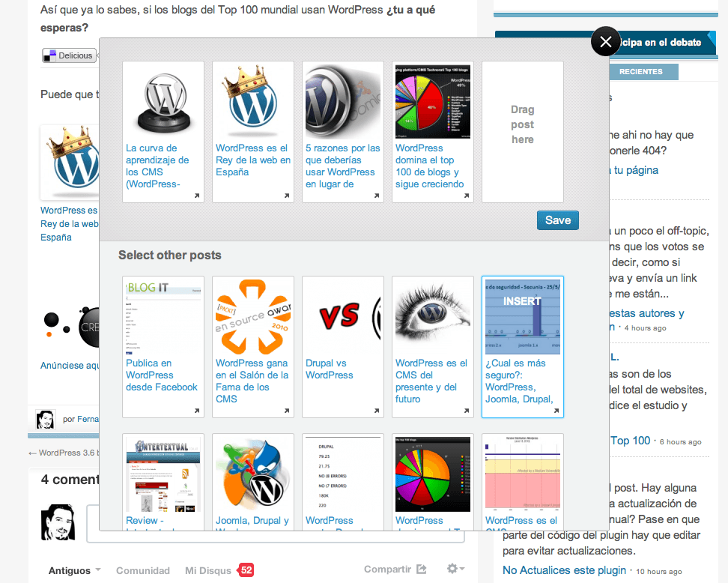The width and height of the screenshot is (728, 583).
Task: Select the DRUPAL stats table thumbnail
Action: point(343,474)
